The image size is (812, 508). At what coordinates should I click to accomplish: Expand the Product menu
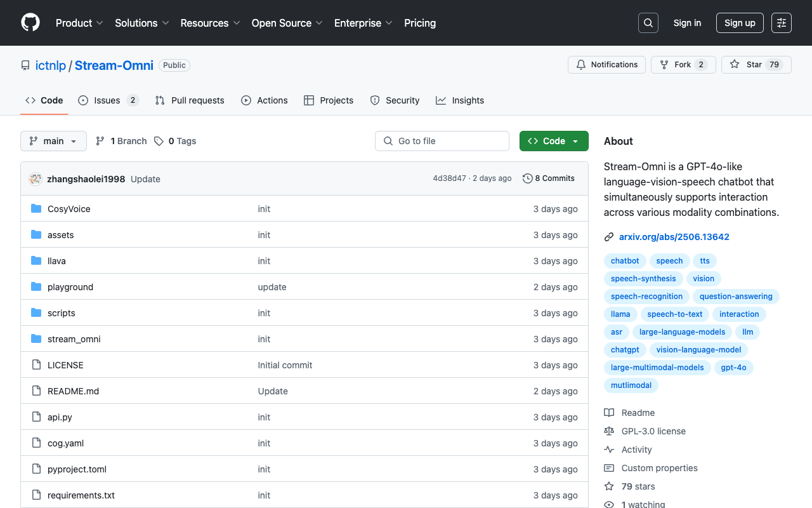(x=79, y=23)
